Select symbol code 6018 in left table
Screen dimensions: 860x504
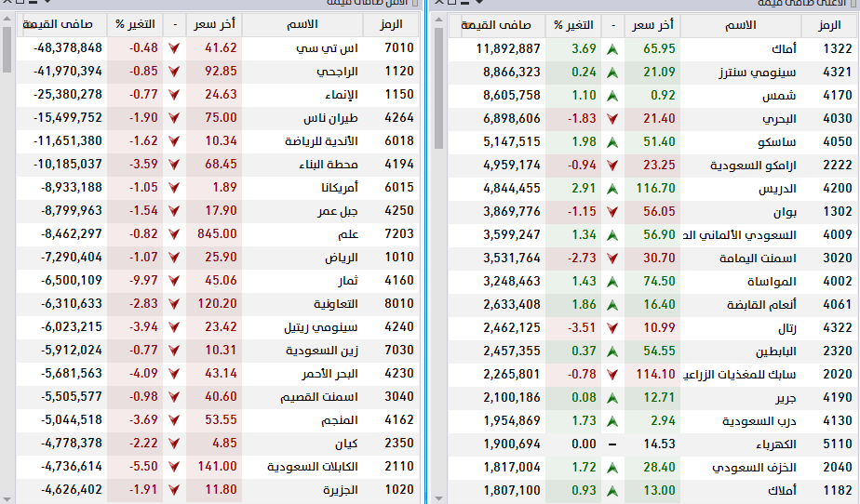(399, 140)
